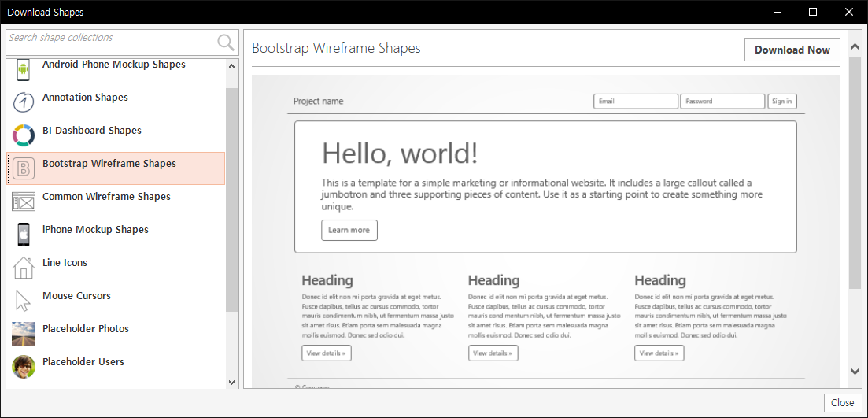Click collection list scroll up arrow
This screenshot has width=868, height=418.
coord(232,66)
